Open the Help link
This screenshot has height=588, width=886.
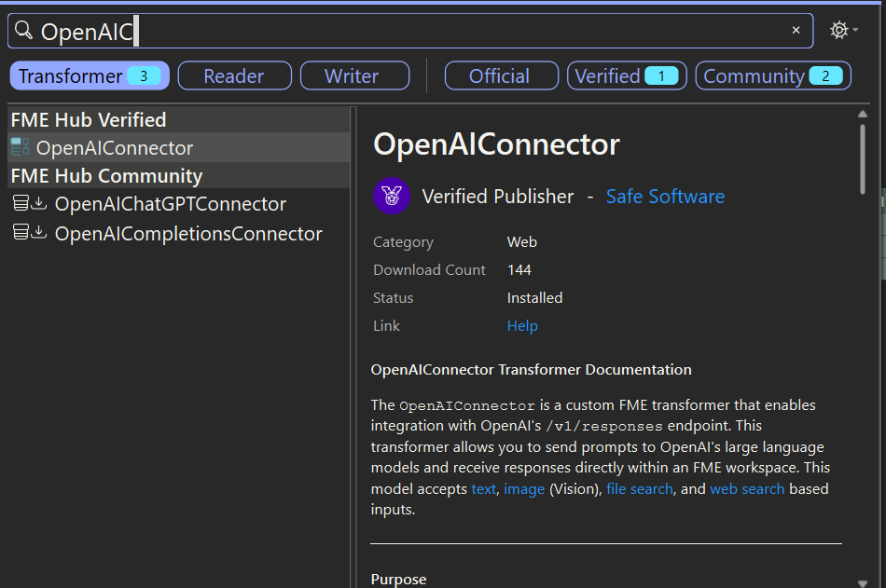click(522, 326)
